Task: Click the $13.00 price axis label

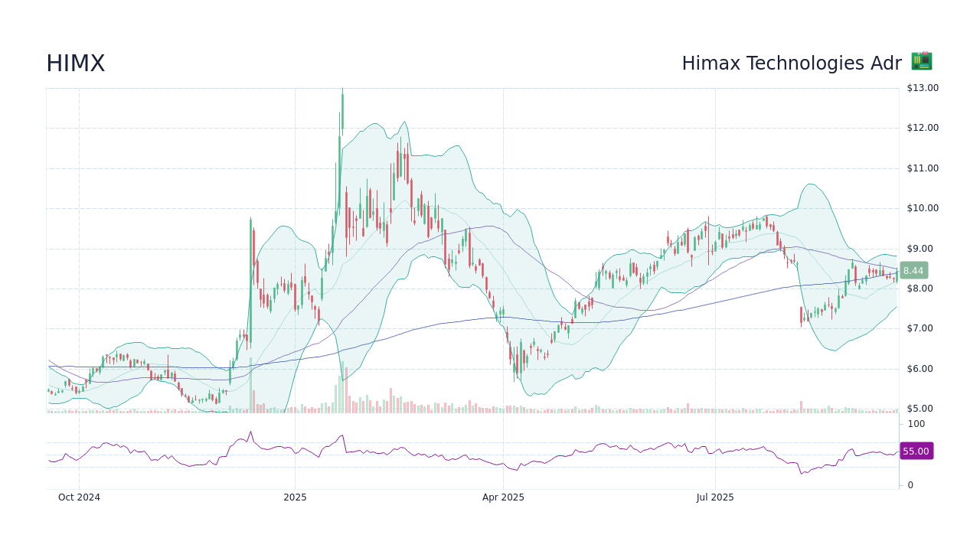Action: pos(923,88)
